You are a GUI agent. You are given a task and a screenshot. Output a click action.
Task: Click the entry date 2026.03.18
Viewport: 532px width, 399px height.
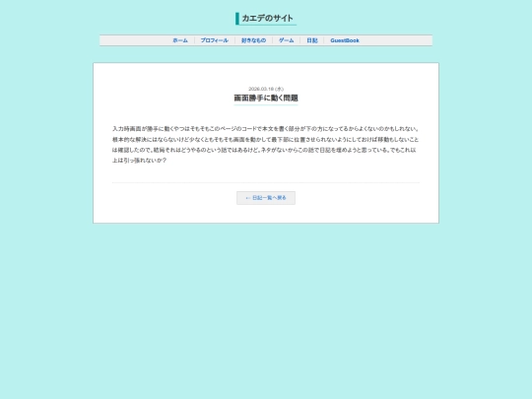click(266, 89)
